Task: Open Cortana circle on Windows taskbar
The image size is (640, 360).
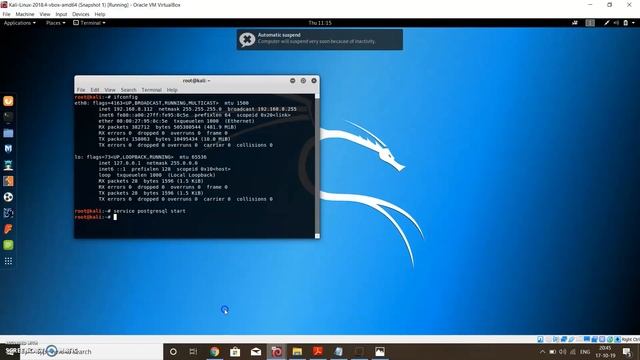Action: pyautogui.click(x=173, y=351)
